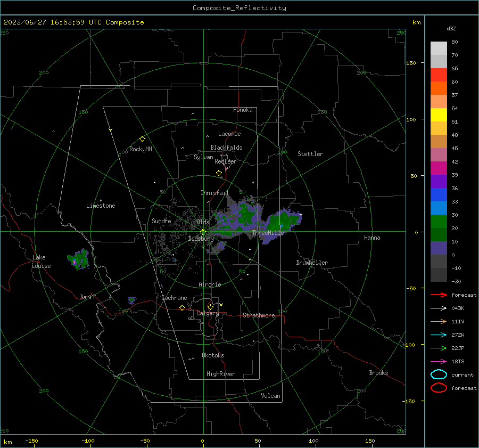Click the Stettler city label
Viewport: 479px width, 448px height.
(310, 154)
